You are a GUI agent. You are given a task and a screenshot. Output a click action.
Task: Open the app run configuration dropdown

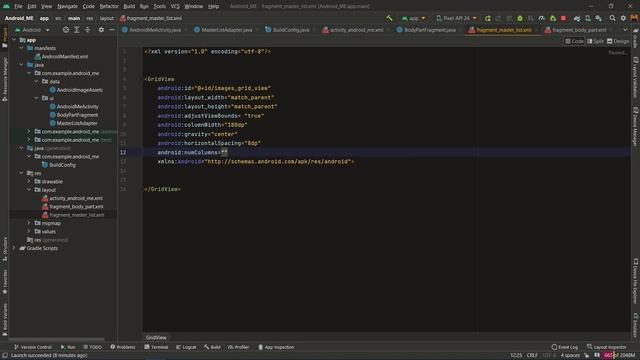click(413, 18)
